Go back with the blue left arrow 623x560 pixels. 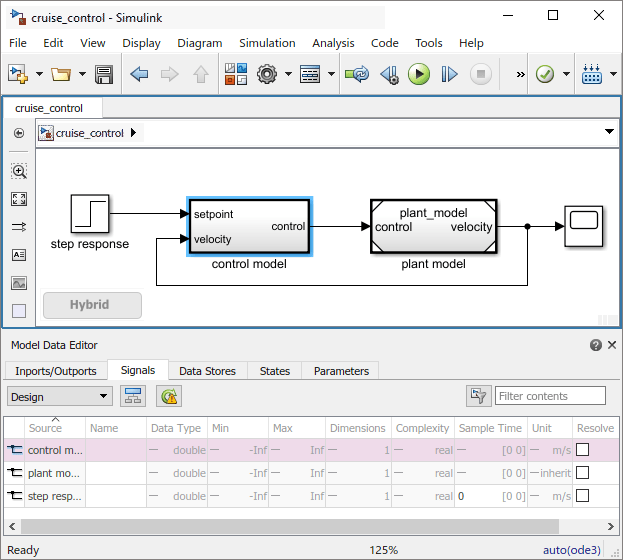(139, 74)
